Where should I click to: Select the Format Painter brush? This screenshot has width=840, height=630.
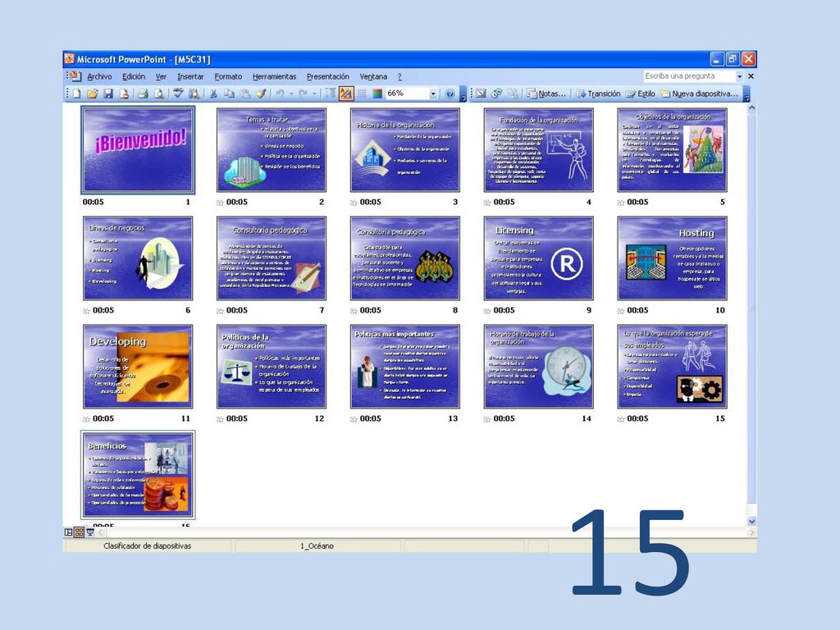coord(261,94)
